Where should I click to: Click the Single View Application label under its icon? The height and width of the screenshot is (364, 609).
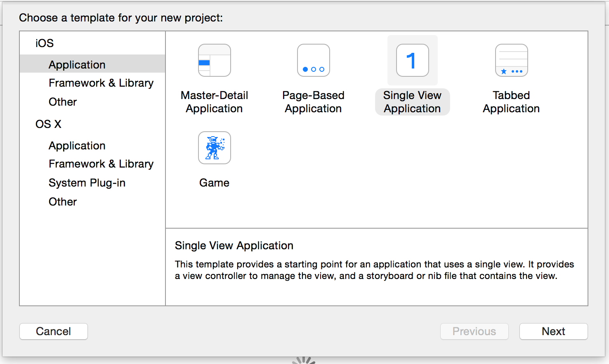(x=412, y=102)
